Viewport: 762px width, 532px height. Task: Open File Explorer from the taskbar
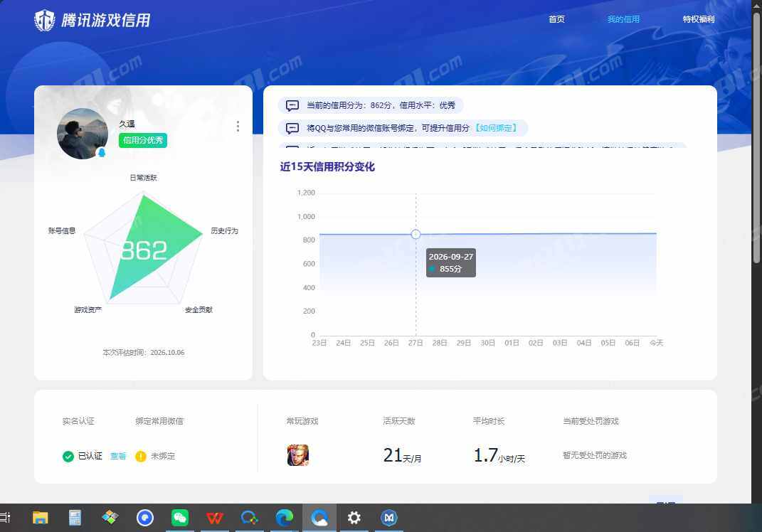pyautogui.click(x=41, y=518)
